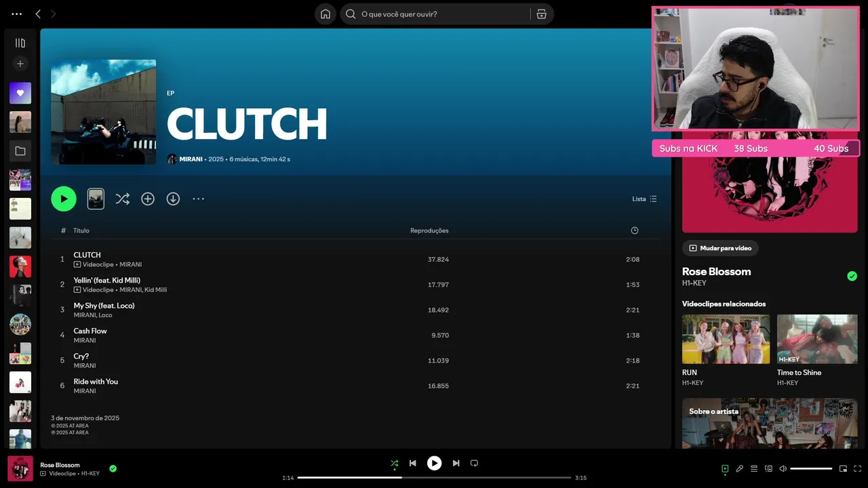Mute with the volume speaker icon
This screenshot has width=868, height=488.
[x=783, y=468]
